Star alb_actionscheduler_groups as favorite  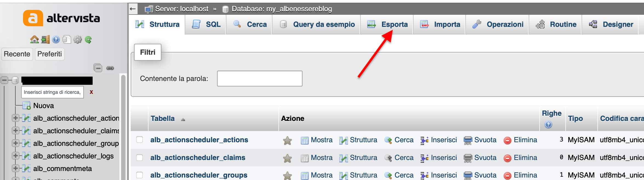287,175
